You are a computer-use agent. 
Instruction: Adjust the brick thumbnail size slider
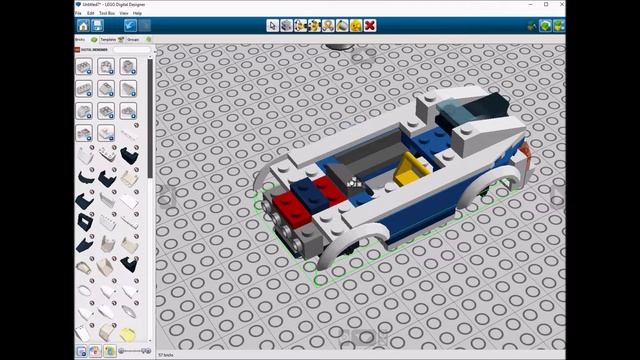tap(135, 351)
